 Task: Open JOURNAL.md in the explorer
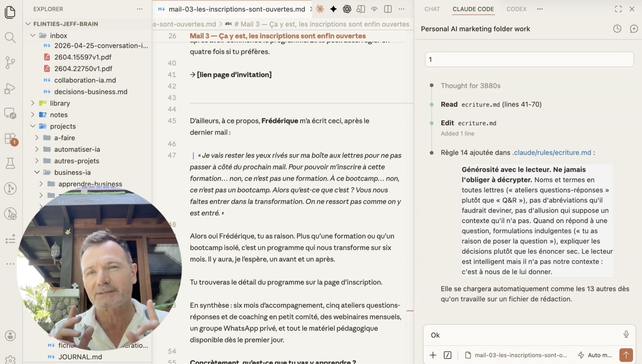pyautogui.click(x=80, y=357)
